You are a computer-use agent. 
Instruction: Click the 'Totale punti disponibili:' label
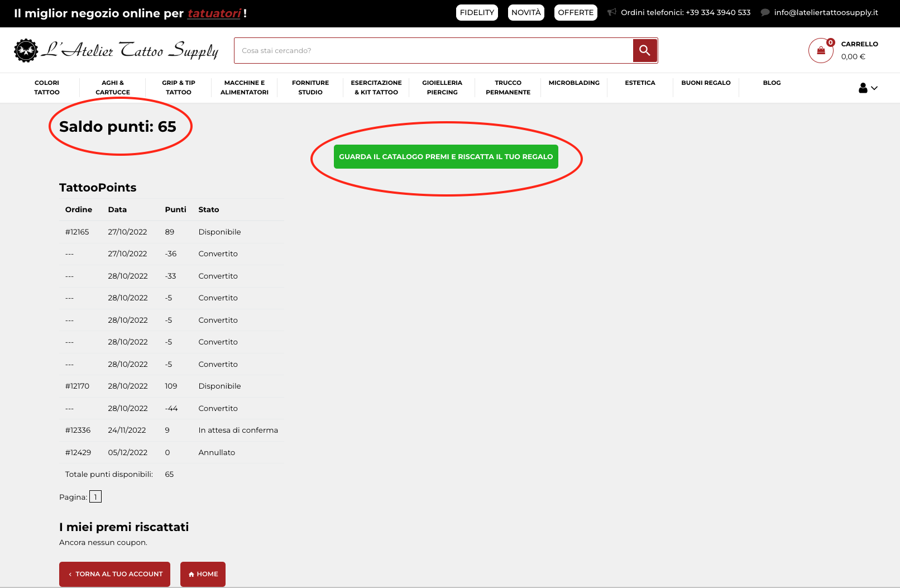click(109, 474)
